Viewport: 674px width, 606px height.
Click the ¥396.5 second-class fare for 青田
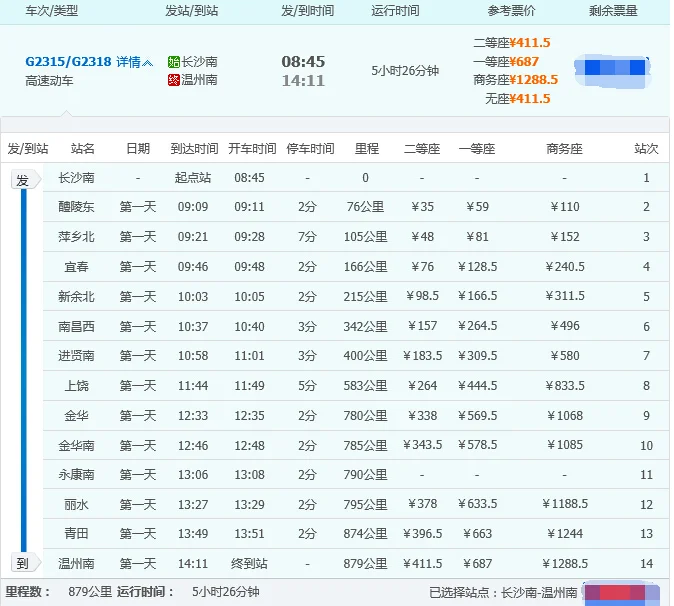[x=423, y=534]
